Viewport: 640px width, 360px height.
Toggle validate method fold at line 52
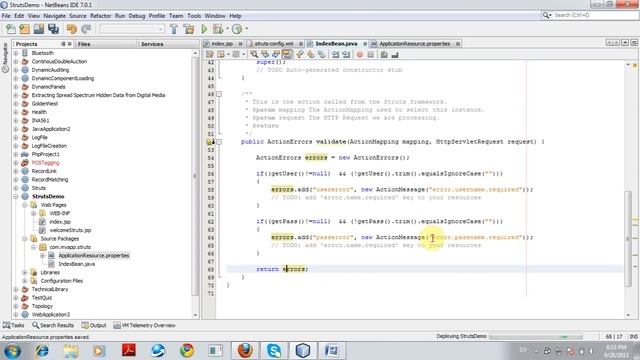tap(219, 142)
